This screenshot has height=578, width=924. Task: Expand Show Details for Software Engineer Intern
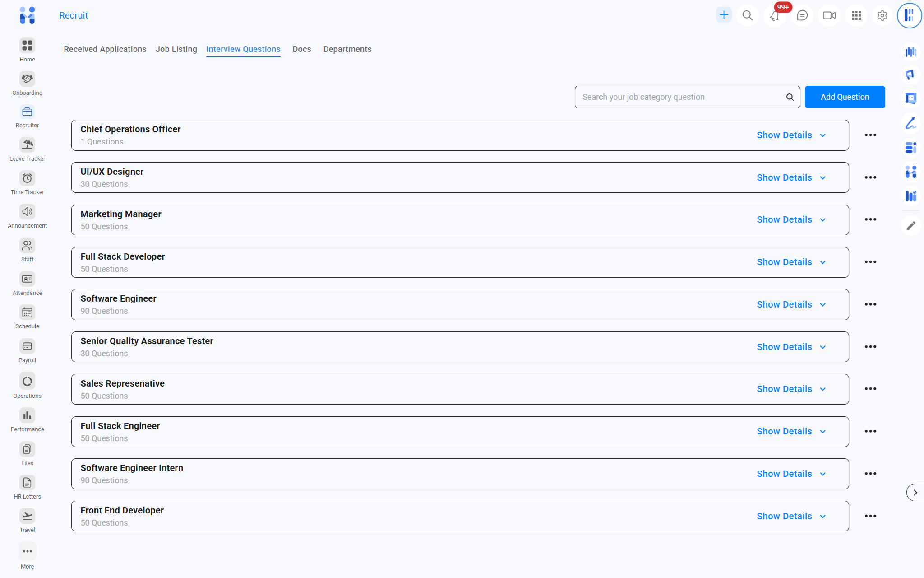pyautogui.click(x=791, y=474)
